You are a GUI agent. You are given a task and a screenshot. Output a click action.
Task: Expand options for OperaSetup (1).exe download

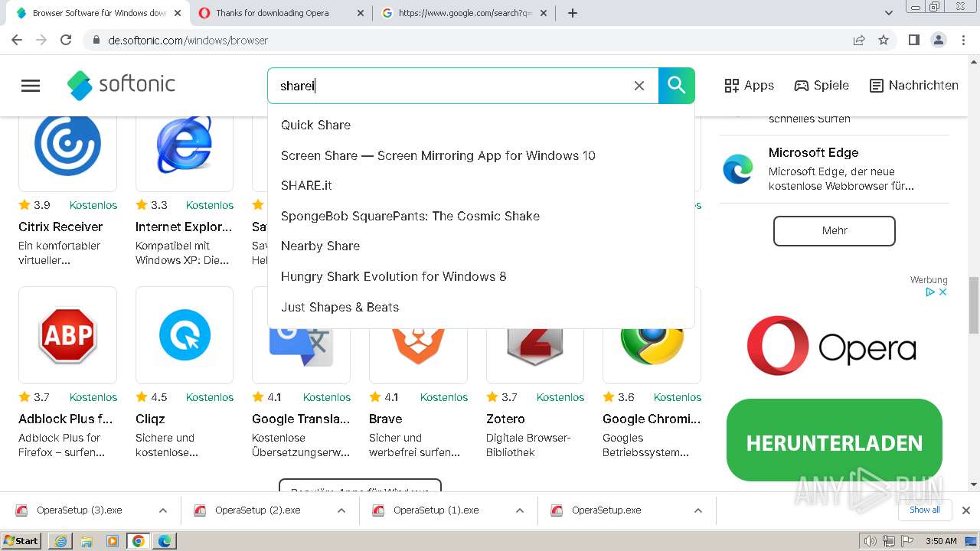pos(520,510)
